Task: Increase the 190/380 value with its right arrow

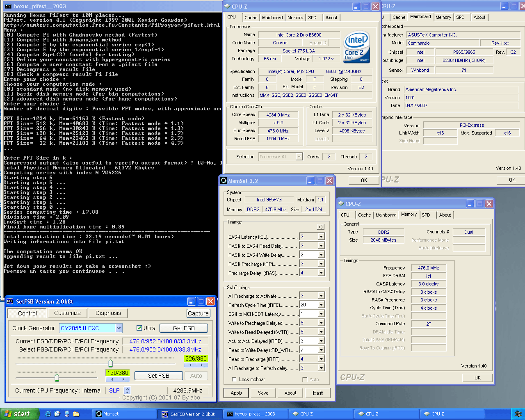Action: [123, 379]
